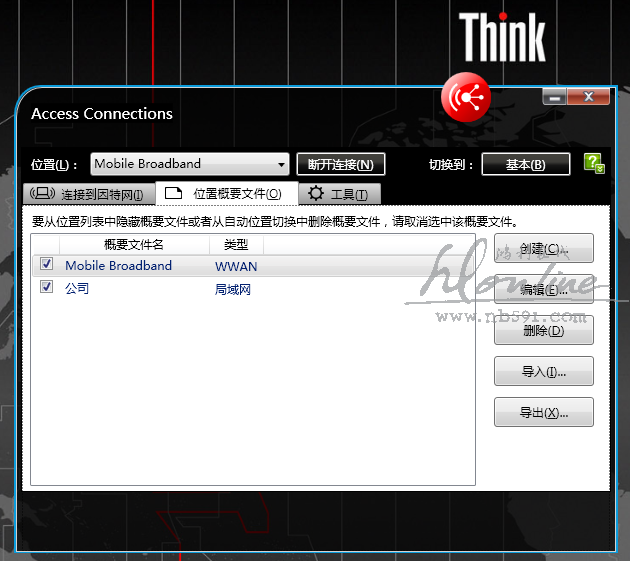Switch to the 工具(T) tab
This screenshot has height=561, width=630.
pos(340,194)
